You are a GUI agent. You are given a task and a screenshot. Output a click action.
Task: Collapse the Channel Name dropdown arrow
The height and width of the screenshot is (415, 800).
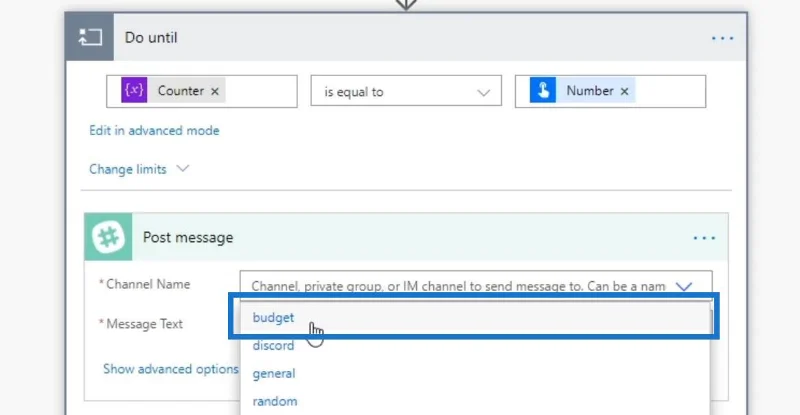pos(684,286)
